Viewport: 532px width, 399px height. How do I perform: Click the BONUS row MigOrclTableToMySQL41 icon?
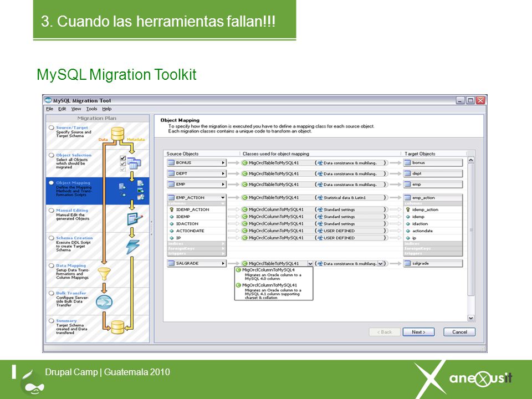(244, 163)
